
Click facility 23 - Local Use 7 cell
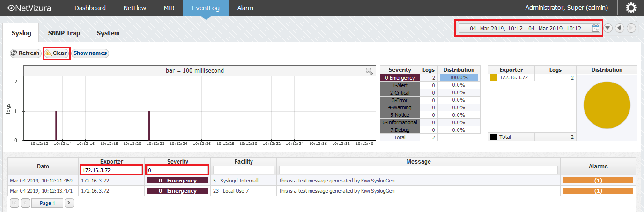244,191
